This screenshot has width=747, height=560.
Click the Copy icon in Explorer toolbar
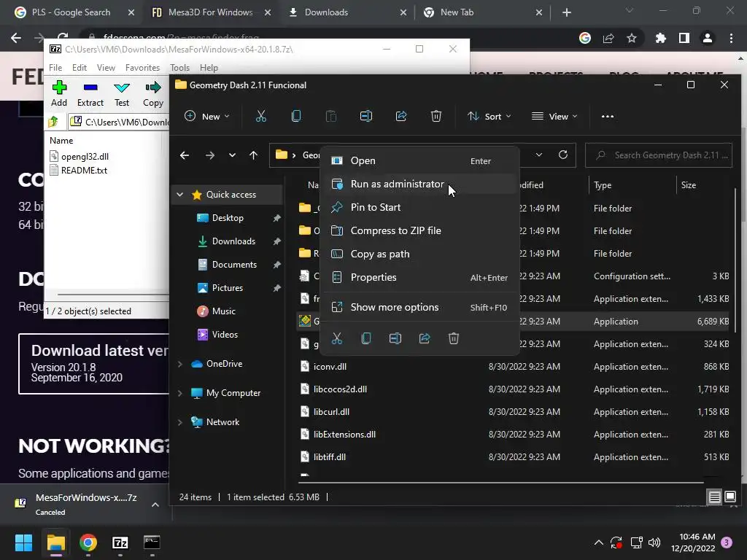tap(296, 116)
